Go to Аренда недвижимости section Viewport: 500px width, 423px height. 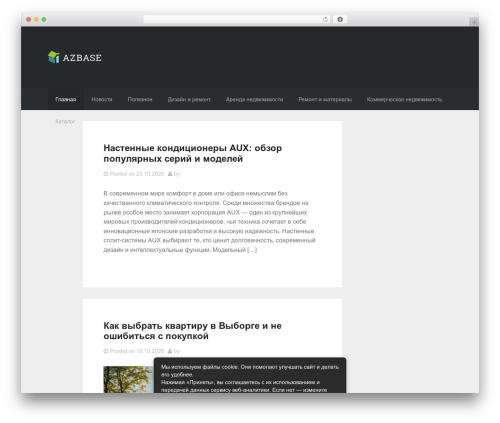tap(254, 99)
